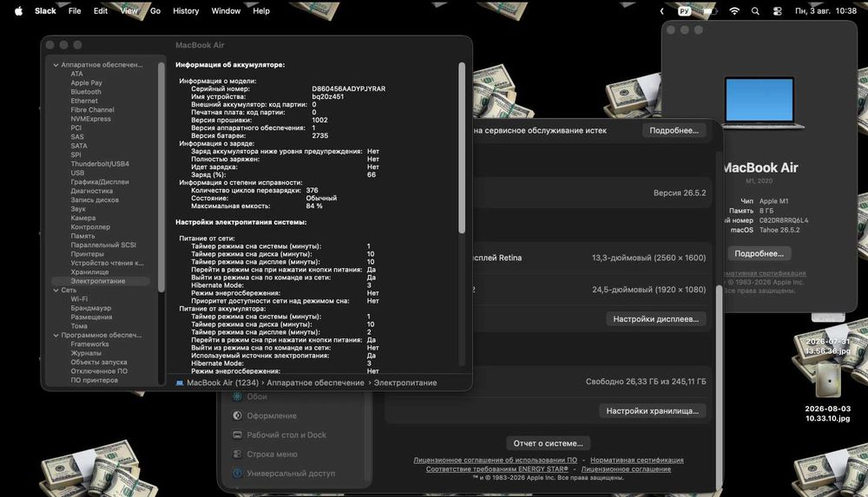Screen dimensions: 868x497
Task: Collapse Программное обеспечение tree section
Action: click(x=56, y=335)
